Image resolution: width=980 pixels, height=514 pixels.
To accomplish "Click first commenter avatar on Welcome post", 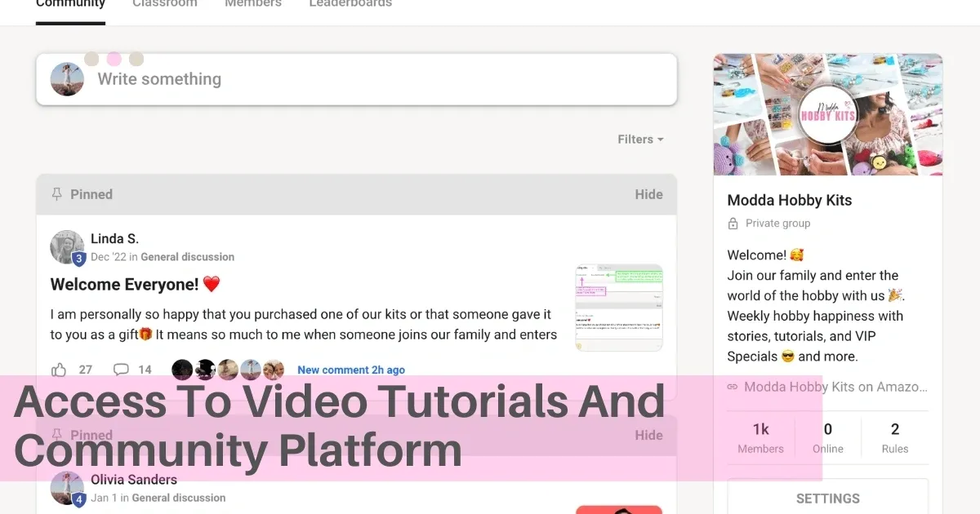I will [182, 370].
